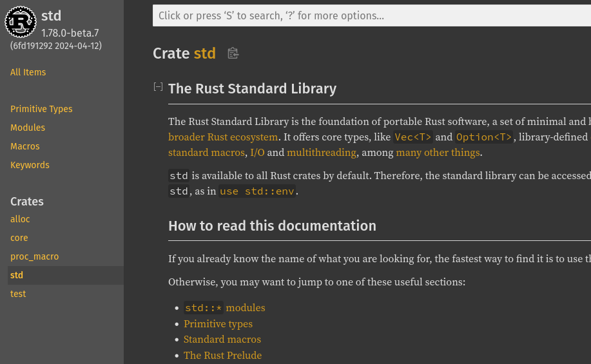Open the proc_macro crate
Image resolution: width=591 pixels, height=364 pixels.
[x=35, y=256]
